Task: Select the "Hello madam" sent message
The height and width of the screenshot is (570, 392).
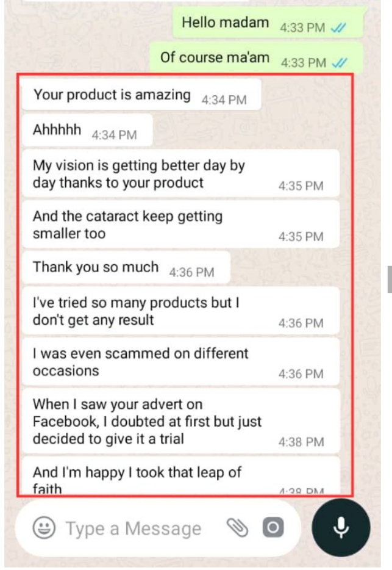Action: (226, 24)
